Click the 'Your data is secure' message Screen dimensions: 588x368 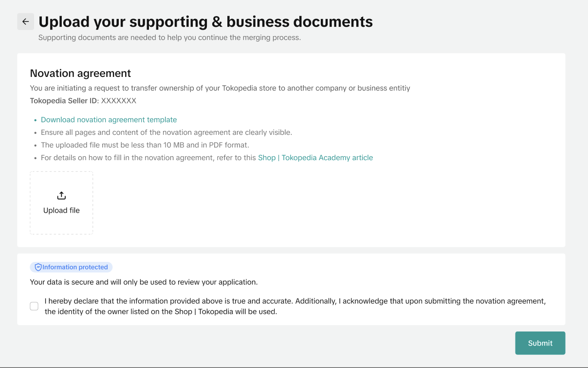tap(144, 282)
